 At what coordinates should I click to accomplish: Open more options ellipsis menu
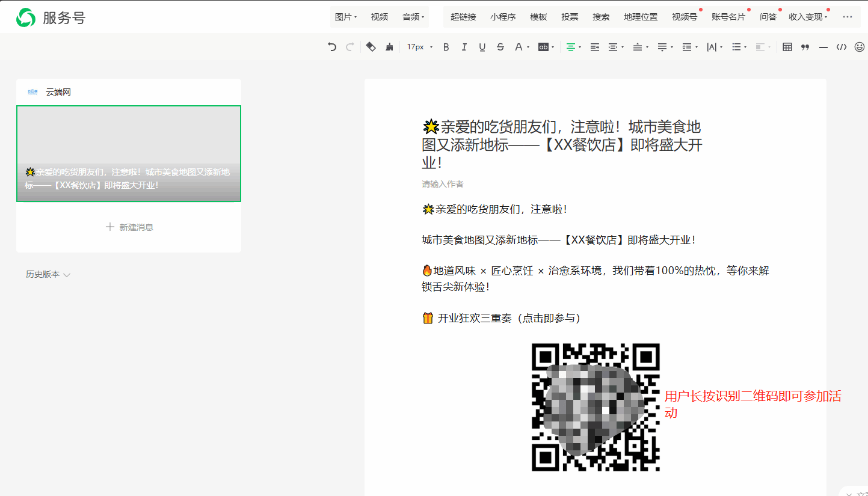(x=848, y=17)
